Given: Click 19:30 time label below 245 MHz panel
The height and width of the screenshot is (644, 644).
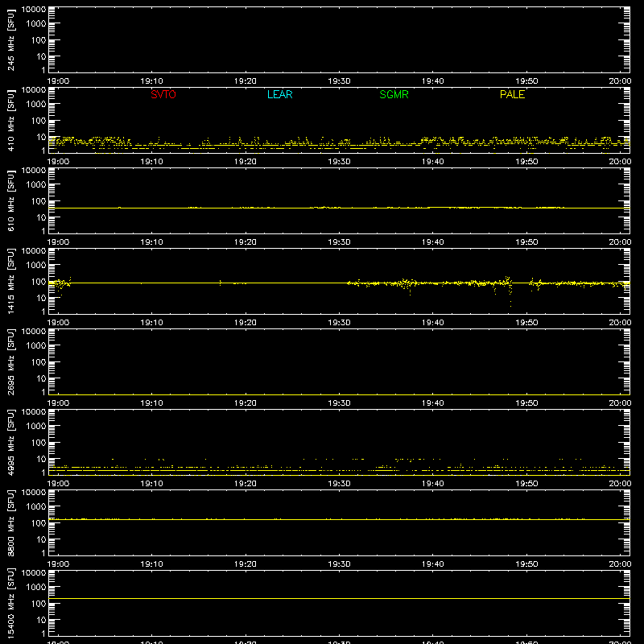Looking at the screenshot, I should (x=339, y=81).
